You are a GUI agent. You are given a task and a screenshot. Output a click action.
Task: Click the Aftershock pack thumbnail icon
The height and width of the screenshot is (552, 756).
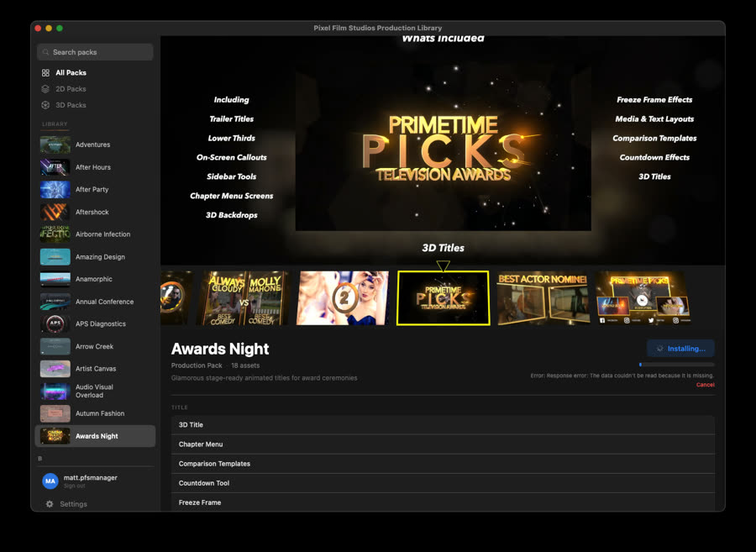coord(55,212)
